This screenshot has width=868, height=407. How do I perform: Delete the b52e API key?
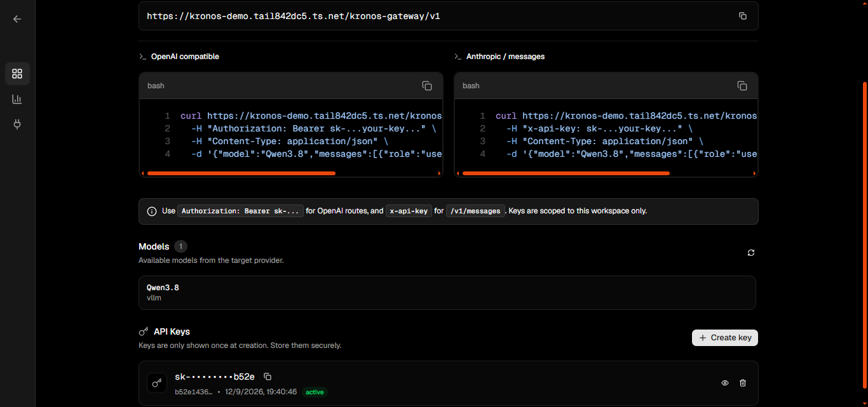[x=743, y=383]
